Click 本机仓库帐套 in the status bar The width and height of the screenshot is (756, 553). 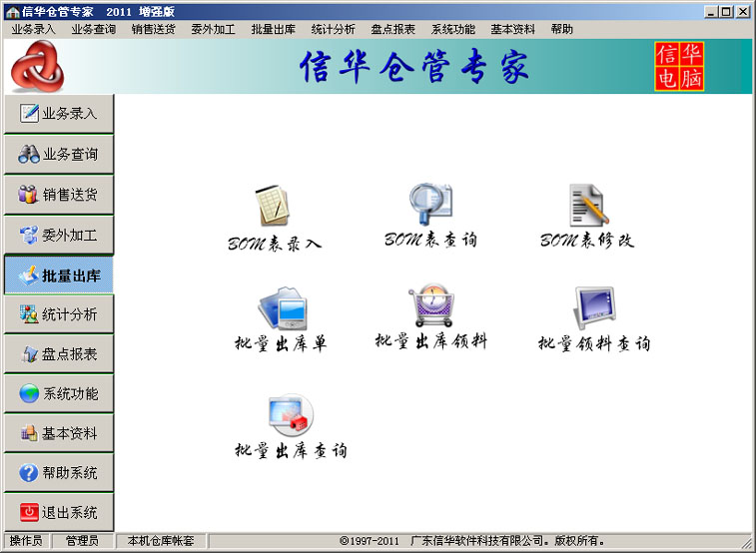coord(161,541)
